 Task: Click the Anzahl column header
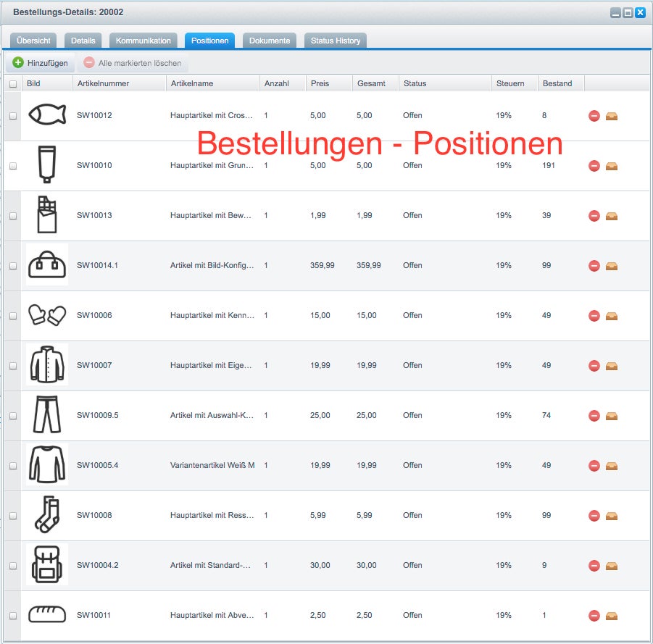click(x=283, y=83)
